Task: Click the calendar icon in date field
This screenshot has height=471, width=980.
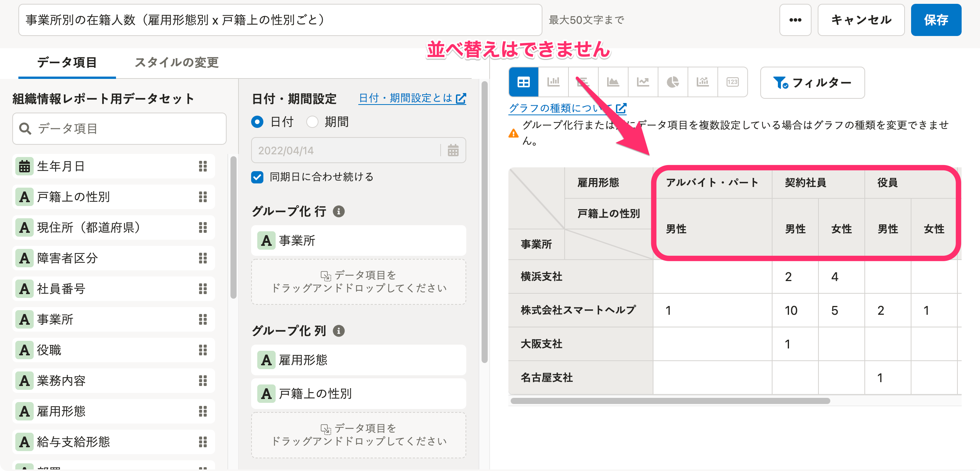Action: click(x=453, y=150)
